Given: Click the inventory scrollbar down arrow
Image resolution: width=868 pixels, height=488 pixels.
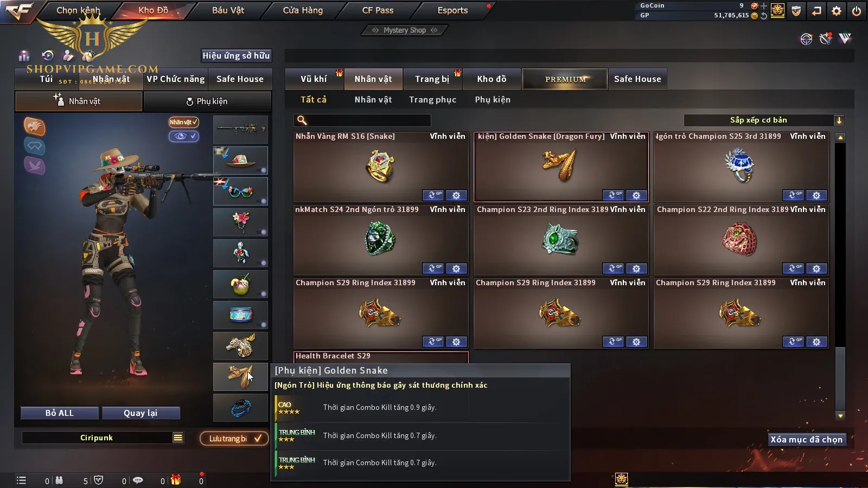Looking at the screenshot, I should pyautogui.click(x=840, y=416).
